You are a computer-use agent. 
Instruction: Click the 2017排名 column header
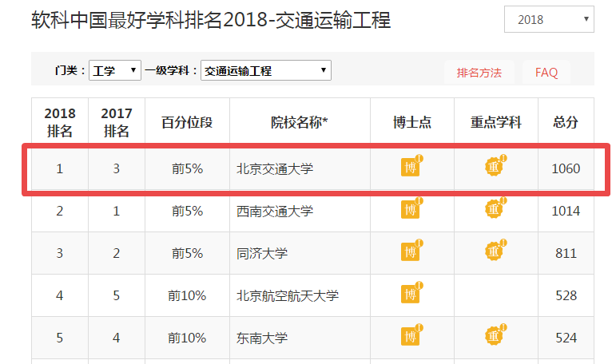117,121
